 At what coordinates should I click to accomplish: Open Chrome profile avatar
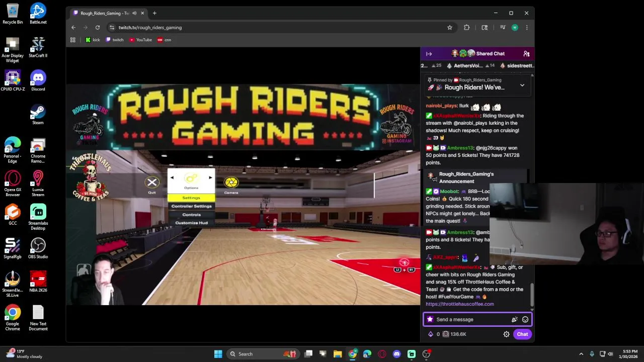(515, 28)
